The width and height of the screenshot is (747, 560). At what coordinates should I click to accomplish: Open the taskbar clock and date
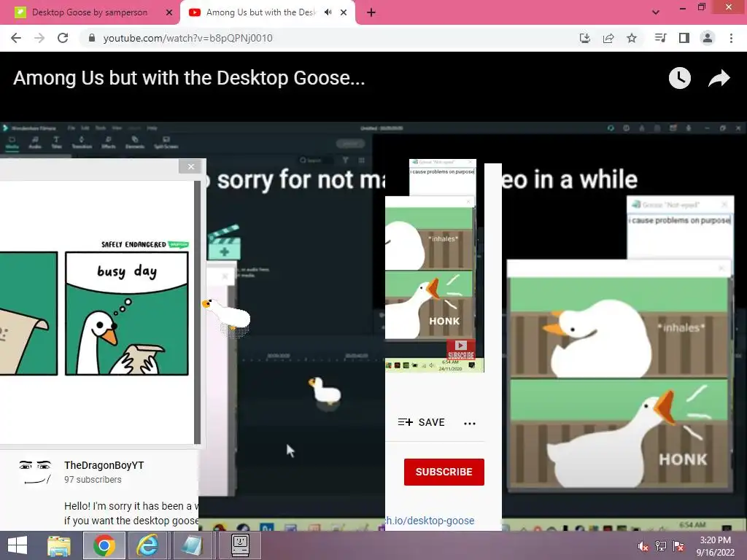click(x=715, y=545)
